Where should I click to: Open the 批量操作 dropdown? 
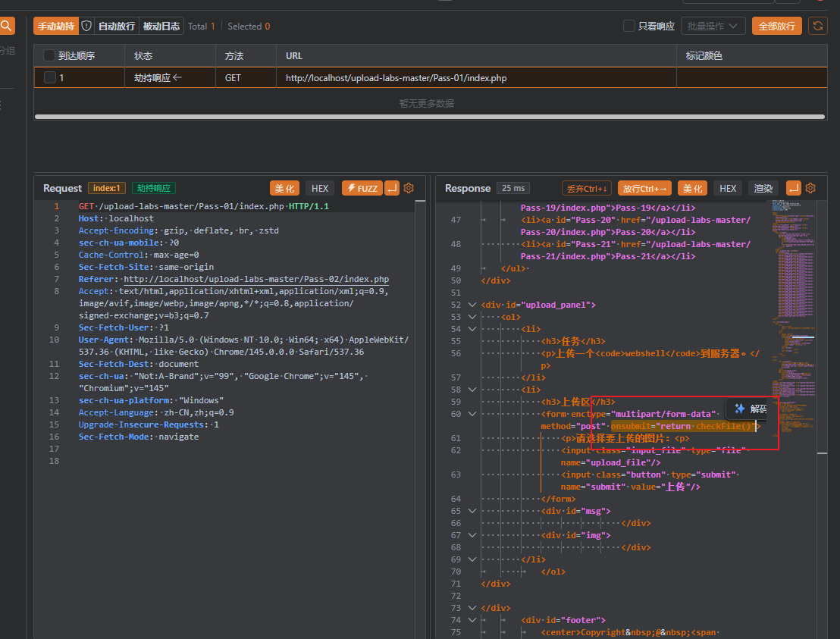[x=713, y=26]
